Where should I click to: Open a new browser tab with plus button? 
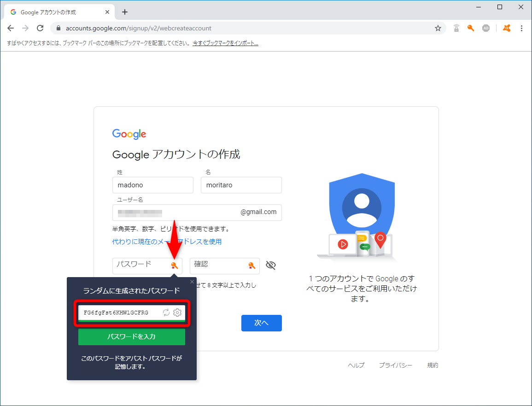click(x=124, y=12)
